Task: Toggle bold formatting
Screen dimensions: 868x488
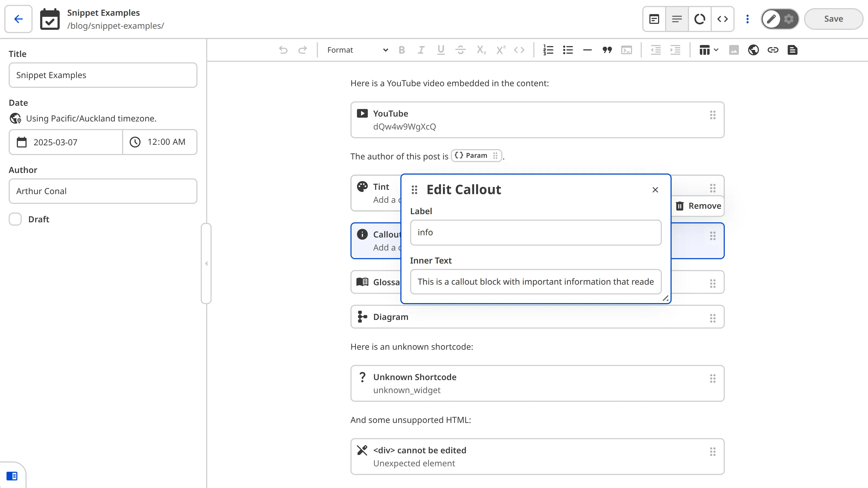Action: 402,50
